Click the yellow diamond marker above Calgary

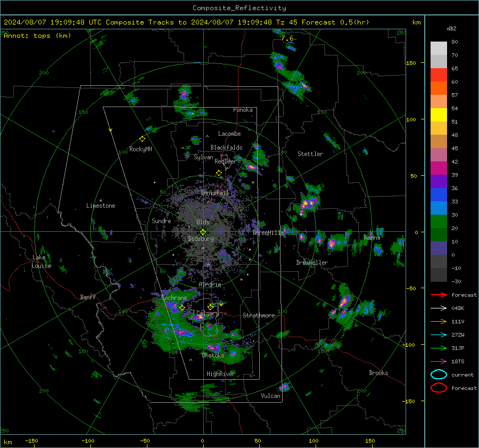pyautogui.click(x=210, y=307)
